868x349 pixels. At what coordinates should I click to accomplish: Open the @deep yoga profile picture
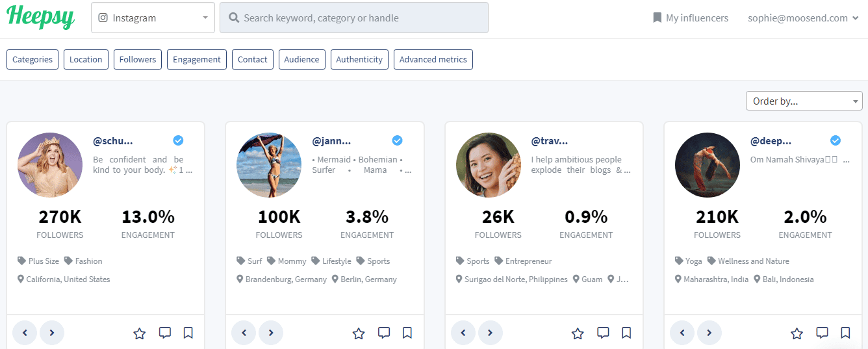click(708, 165)
